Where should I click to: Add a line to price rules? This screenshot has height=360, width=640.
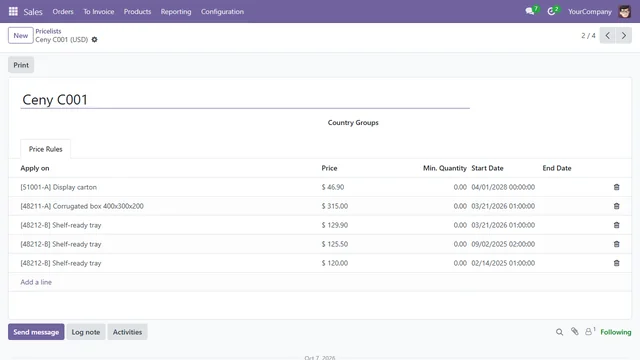[36, 282]
